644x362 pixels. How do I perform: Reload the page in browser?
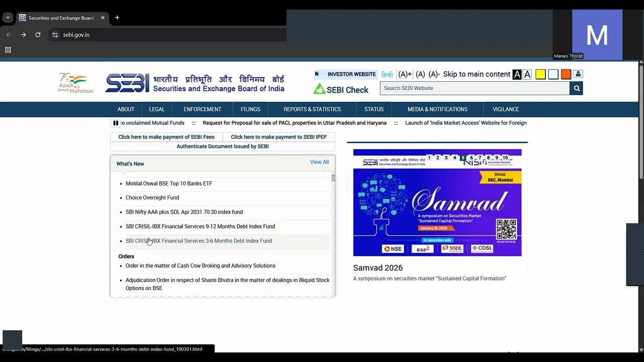click(x=38, y=35)
